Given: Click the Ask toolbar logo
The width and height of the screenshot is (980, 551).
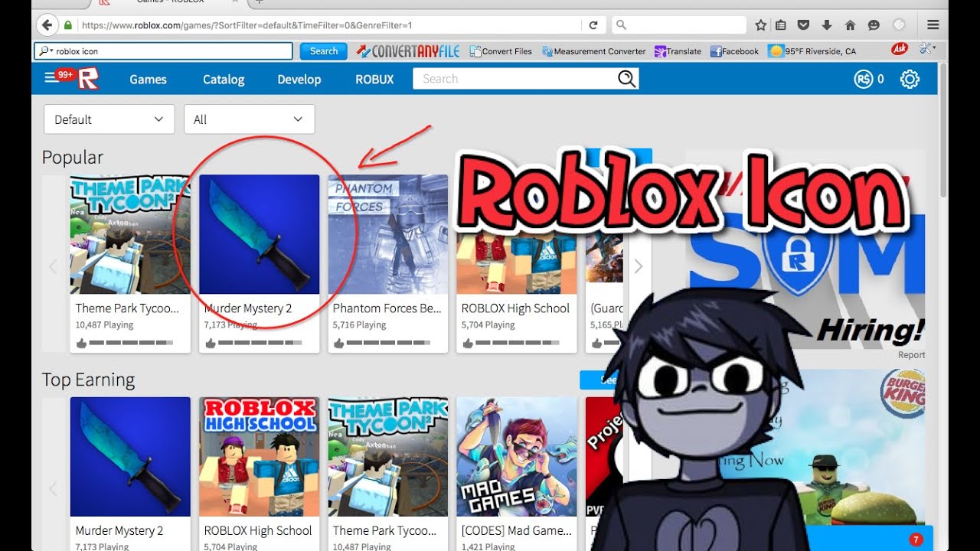Looking at the screenshot, I should 900,49.
